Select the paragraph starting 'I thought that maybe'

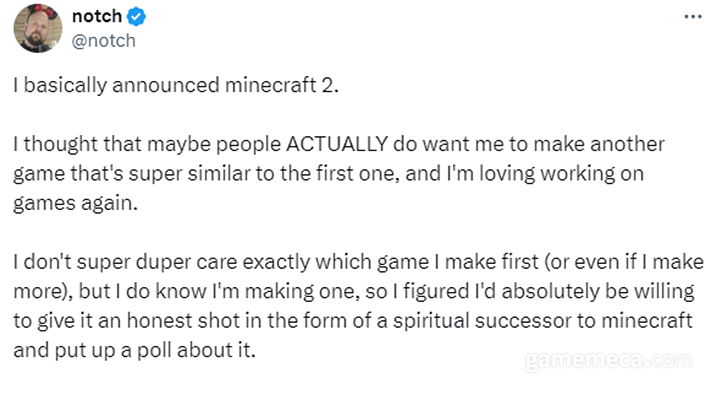click(x=339, y=174)
